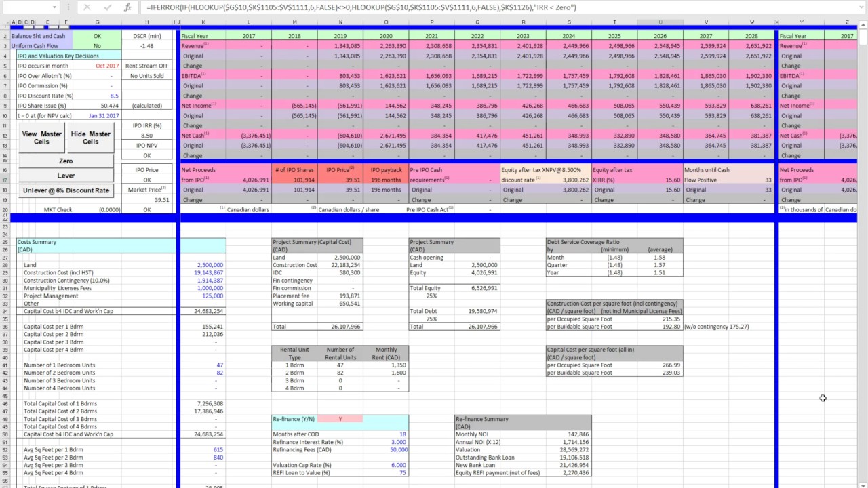This screenshot has height=488, width=868.
Task: Select column U header
Action: [x=660, y=22]
